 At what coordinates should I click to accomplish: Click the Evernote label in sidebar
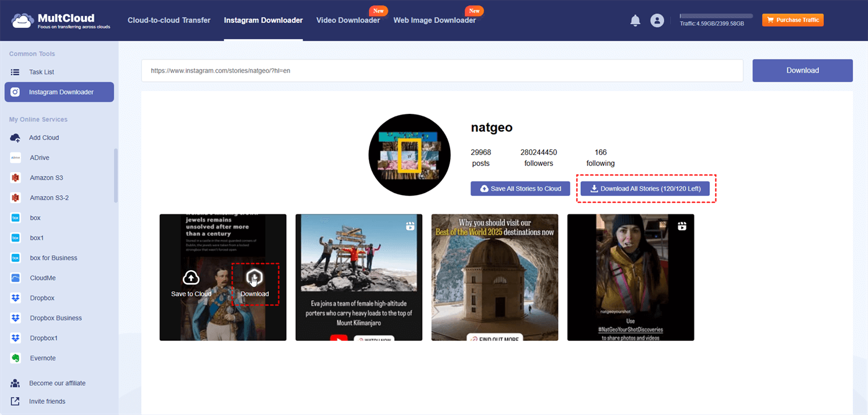click(x=43, y=358)
